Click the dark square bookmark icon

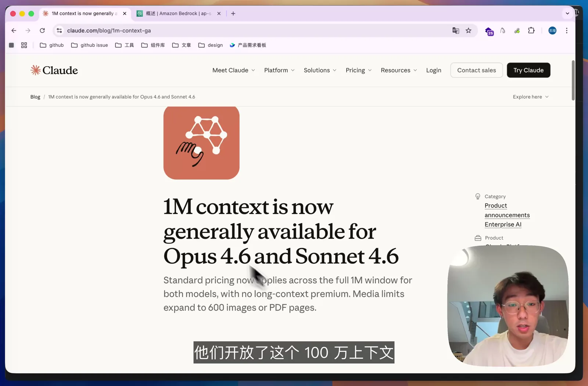click(x=11, y=45)
